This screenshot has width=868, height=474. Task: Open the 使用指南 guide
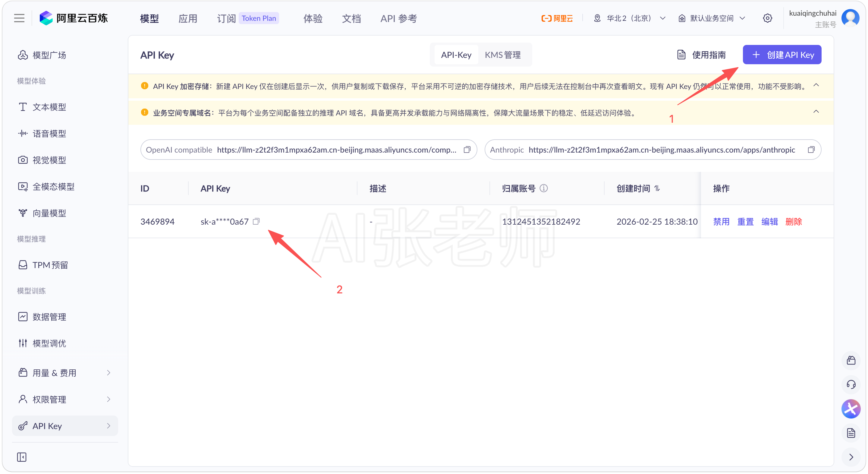tap(701, 55)
